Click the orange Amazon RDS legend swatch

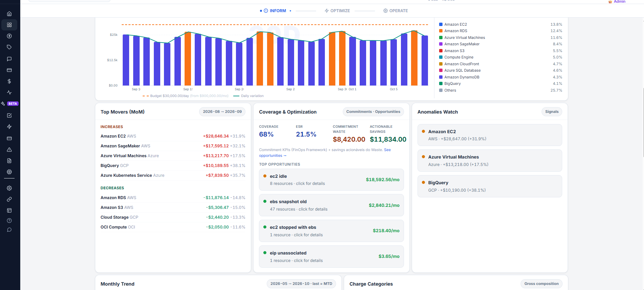[441, 31]
